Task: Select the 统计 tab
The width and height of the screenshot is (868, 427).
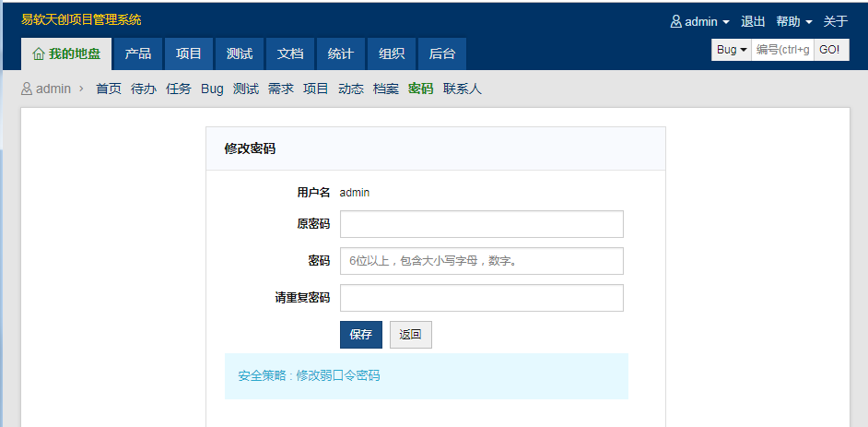Action: pos(341,53)
